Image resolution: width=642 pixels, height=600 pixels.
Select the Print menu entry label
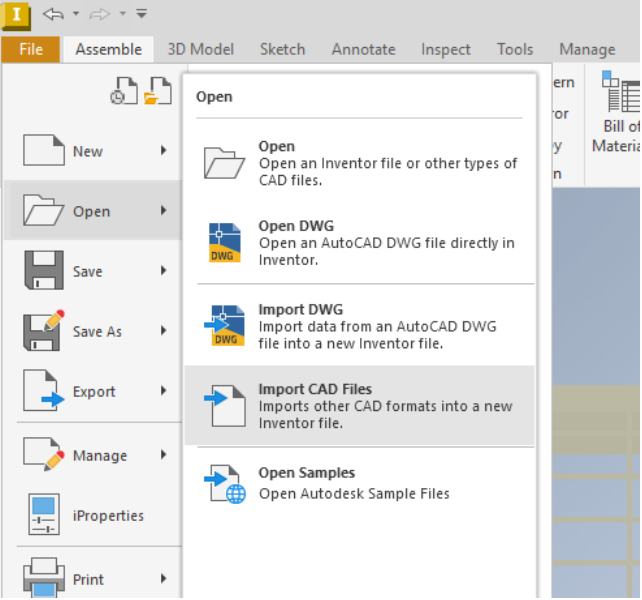88,580
